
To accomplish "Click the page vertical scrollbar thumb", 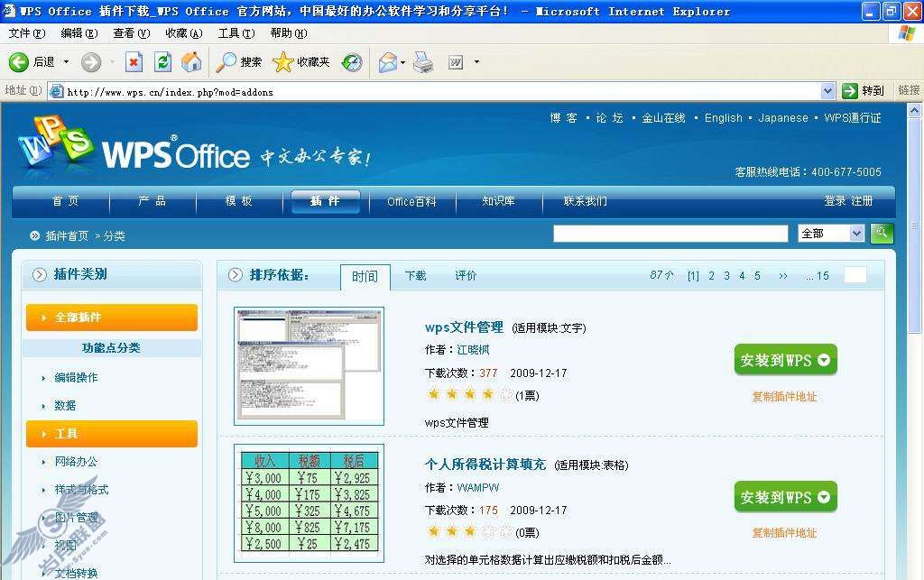I will (915, 226).
